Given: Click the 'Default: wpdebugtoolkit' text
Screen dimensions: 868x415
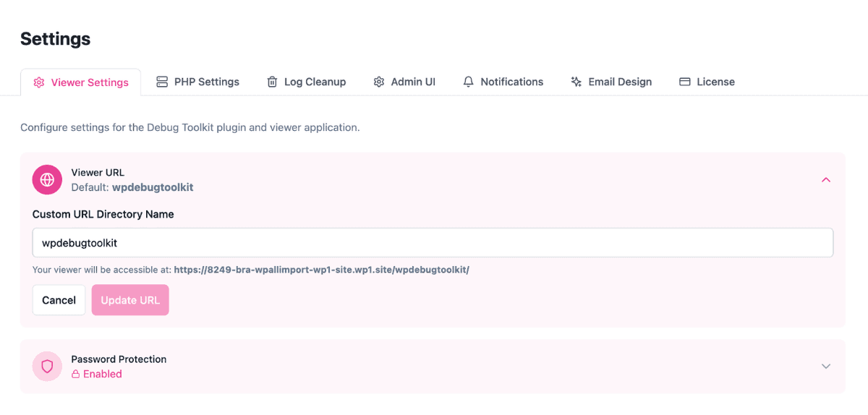Looking at the screenshot, I should click(132, 187).
